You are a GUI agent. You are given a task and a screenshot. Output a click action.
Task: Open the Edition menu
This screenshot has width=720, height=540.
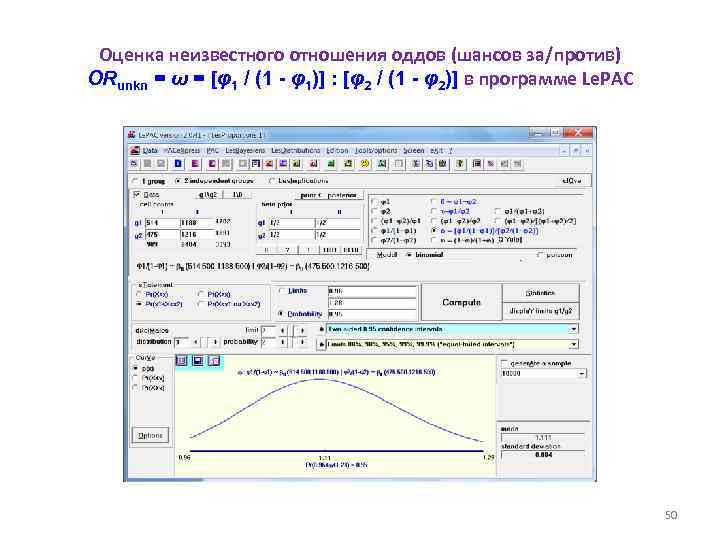(x=337, y=151)
